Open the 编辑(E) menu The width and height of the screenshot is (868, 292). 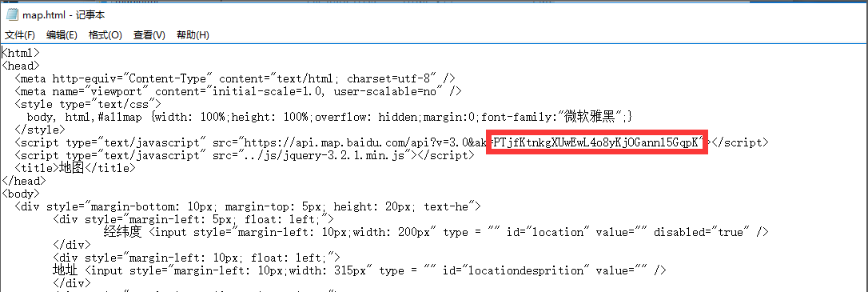[x=62, y=35]
